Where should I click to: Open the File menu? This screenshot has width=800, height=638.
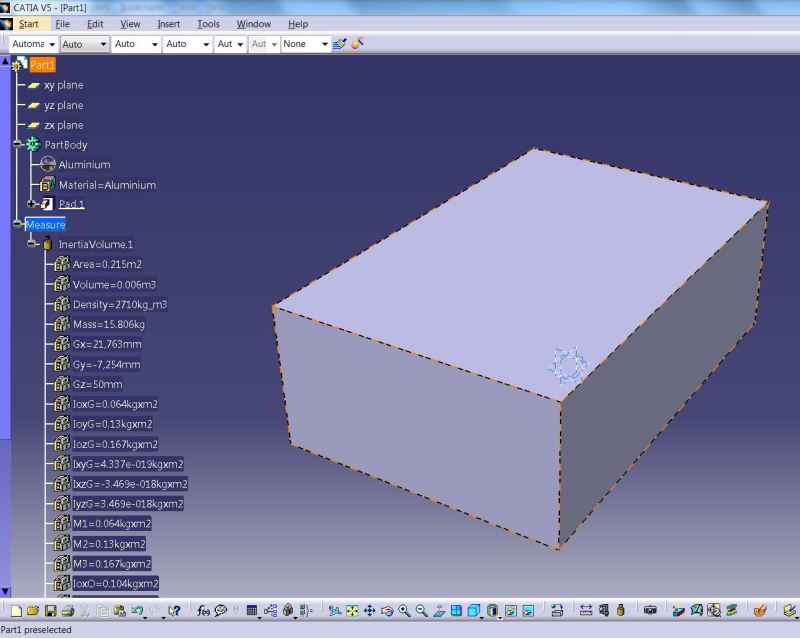click(x=63, y=24)
